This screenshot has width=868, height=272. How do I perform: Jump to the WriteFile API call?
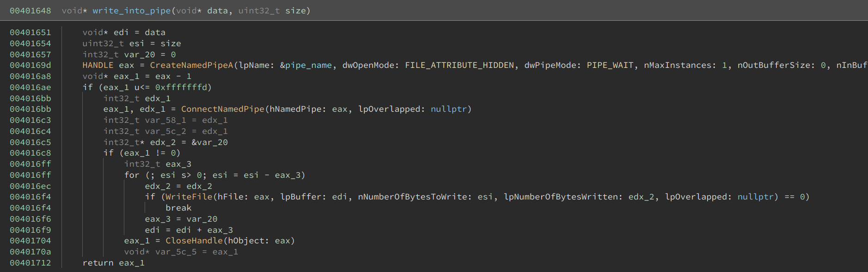[x=189, y=197]
